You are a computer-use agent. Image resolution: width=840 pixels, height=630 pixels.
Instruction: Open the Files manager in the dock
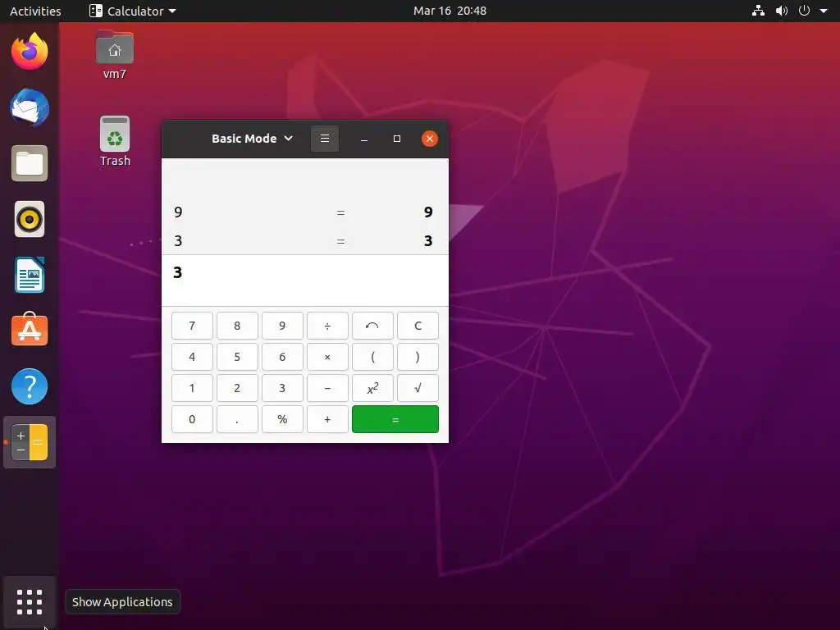(30, 163)
